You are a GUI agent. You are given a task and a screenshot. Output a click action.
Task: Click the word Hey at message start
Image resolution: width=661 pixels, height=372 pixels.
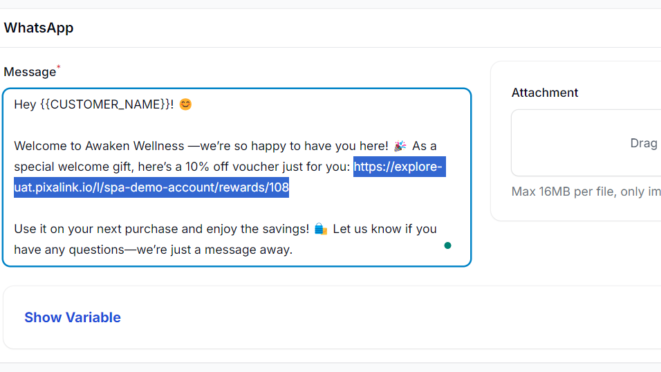25,104
